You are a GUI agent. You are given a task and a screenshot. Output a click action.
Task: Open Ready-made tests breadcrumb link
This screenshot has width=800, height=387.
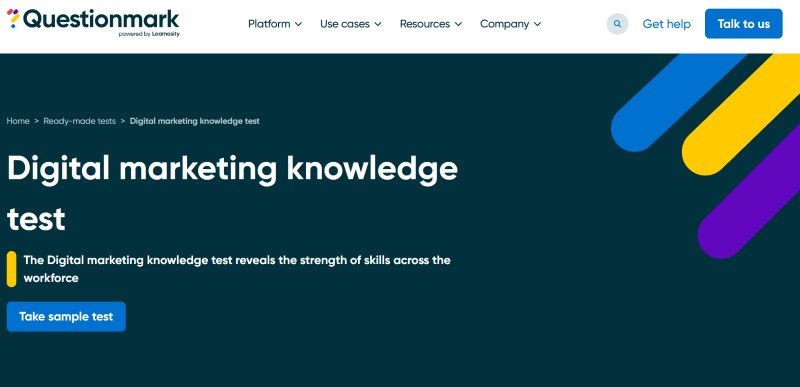click(x=80, y=121)
